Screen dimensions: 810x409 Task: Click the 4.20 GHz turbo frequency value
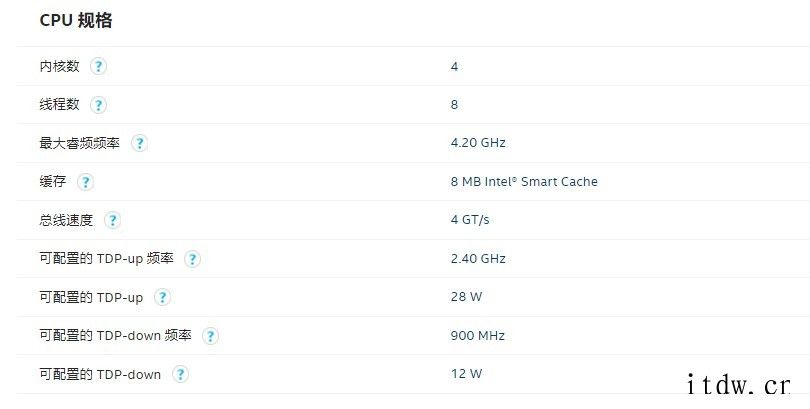[x=478, y=143]
